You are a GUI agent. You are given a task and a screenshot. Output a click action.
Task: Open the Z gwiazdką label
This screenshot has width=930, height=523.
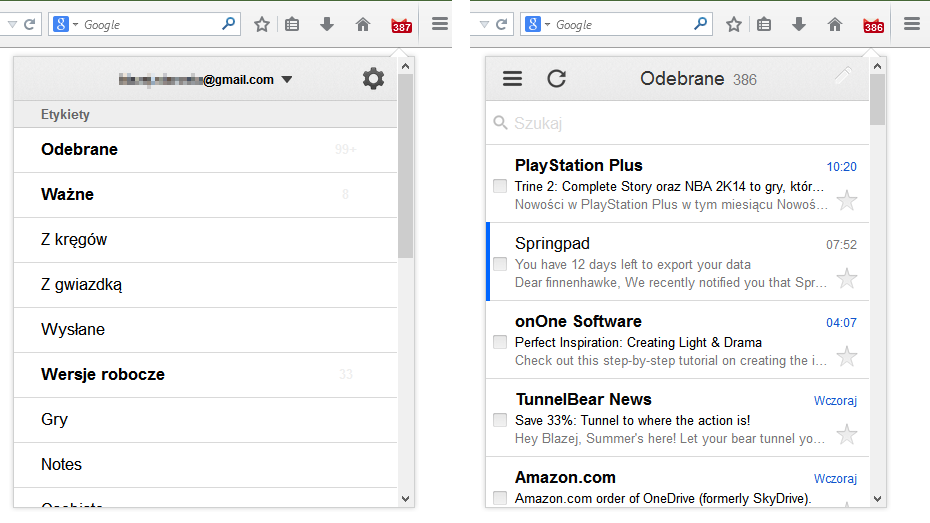coord(205,285)
